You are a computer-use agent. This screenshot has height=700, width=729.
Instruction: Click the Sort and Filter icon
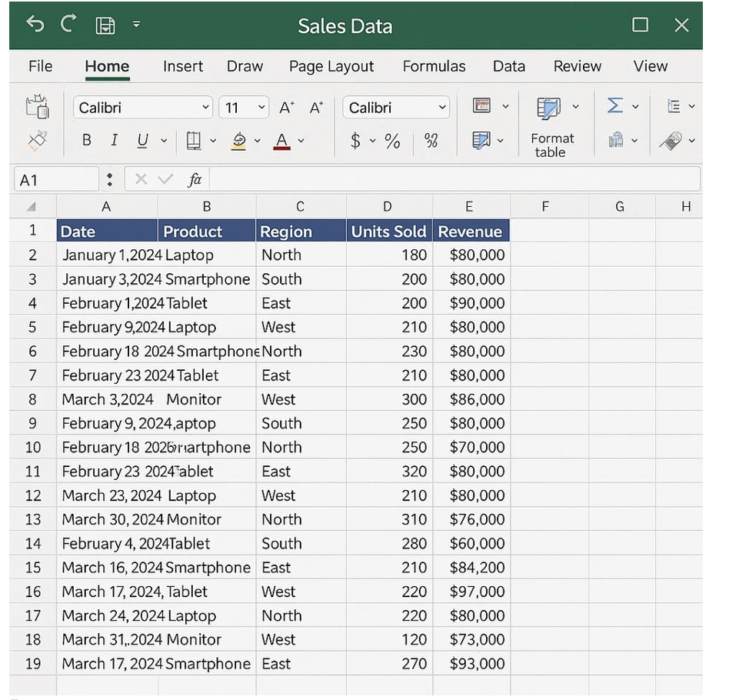tap(674, 106)
